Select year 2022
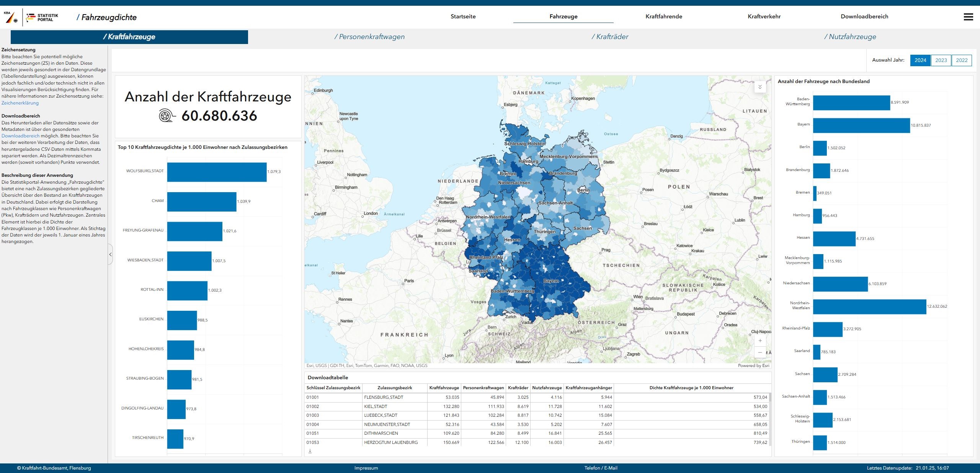Screen dimensions: 980x473 [962, 60]
